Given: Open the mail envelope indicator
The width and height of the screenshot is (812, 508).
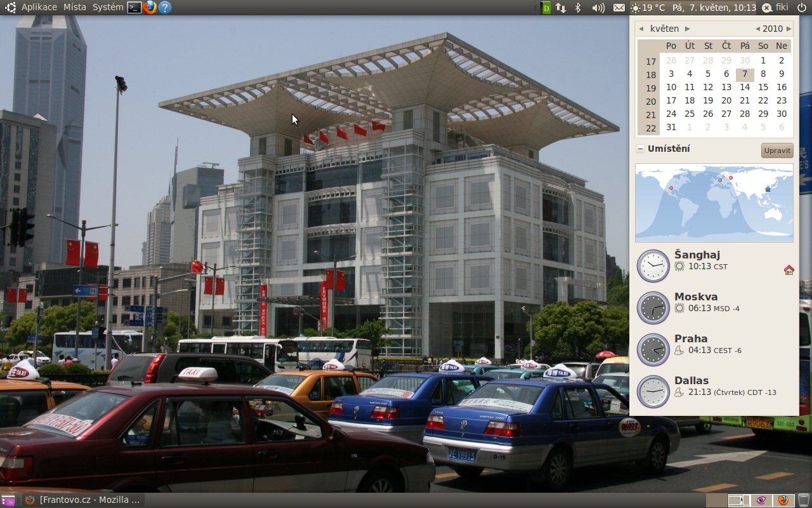Looking at the screenshot, I should click(x=619, y=8).
